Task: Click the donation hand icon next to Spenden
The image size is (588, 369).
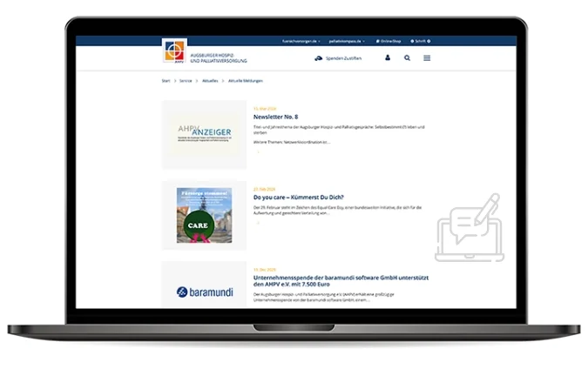Action: (x=318, y=58)
